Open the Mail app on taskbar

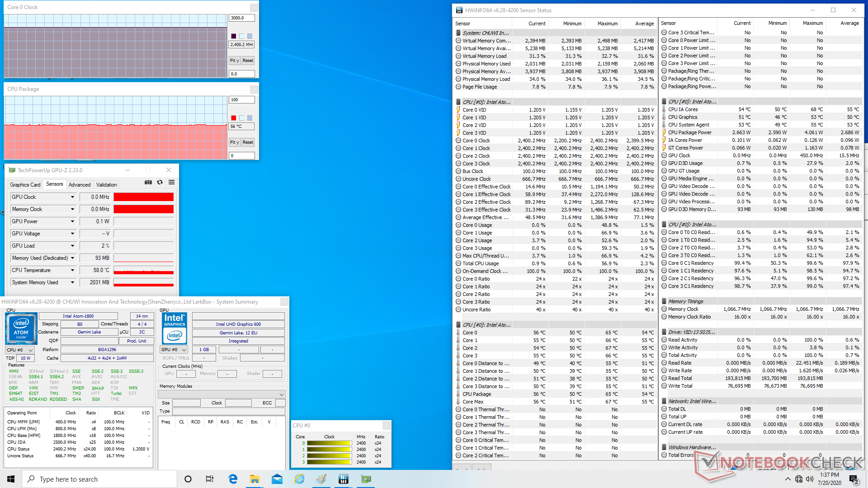click(x=277, y=479)
